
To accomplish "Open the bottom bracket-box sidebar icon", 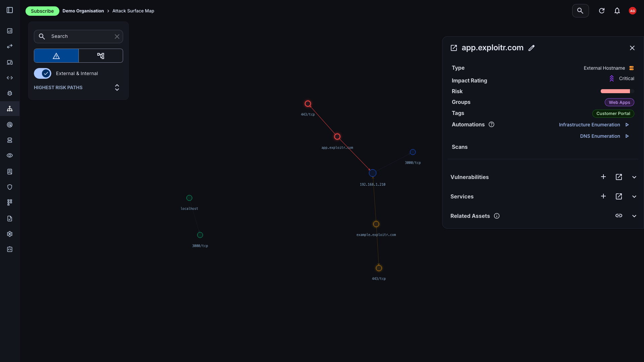I will [10, 249].
